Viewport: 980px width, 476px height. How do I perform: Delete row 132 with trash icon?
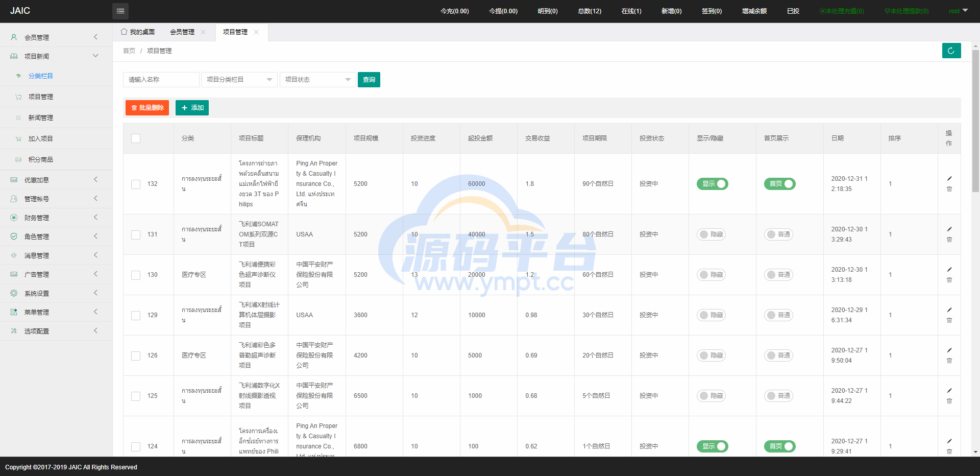[949, 189]
